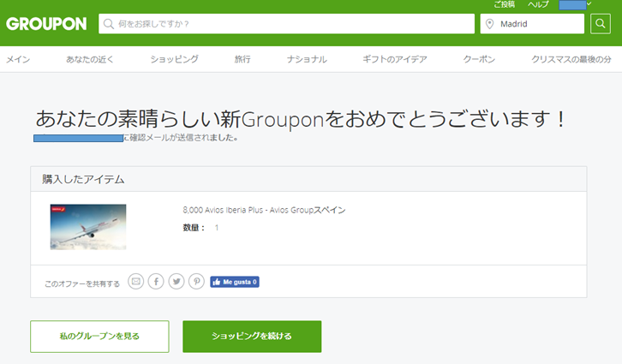The width and height of the screenshot is (622, 364).
Task: Click the 私のグルーポンを見る button
Action: pyautogui.click(x=99, y=337)
